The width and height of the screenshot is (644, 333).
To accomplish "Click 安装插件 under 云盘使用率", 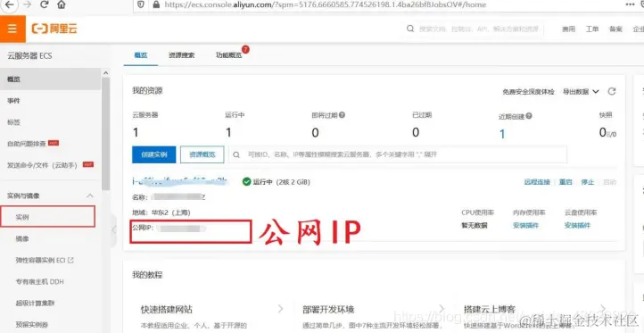I will 577,225.
